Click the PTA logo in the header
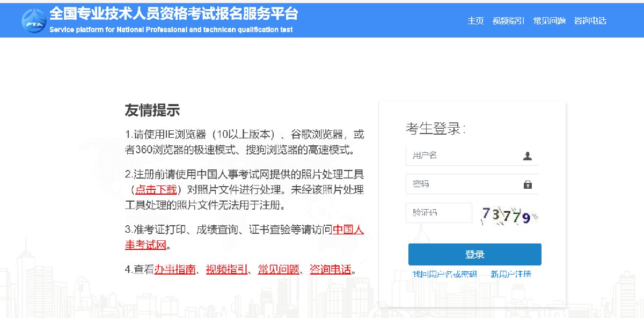The image size is (644, 318). (x=33, y=20)
